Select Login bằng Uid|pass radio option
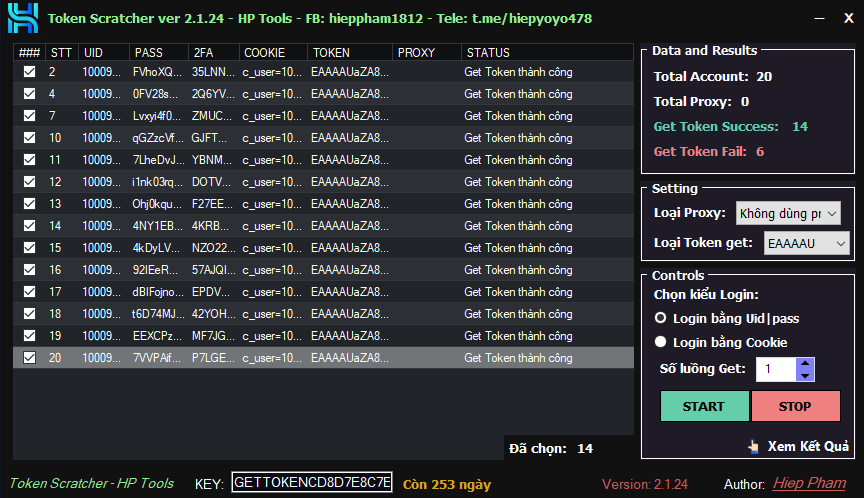Viewport: 864px width, 498px height. pos(660,318)
